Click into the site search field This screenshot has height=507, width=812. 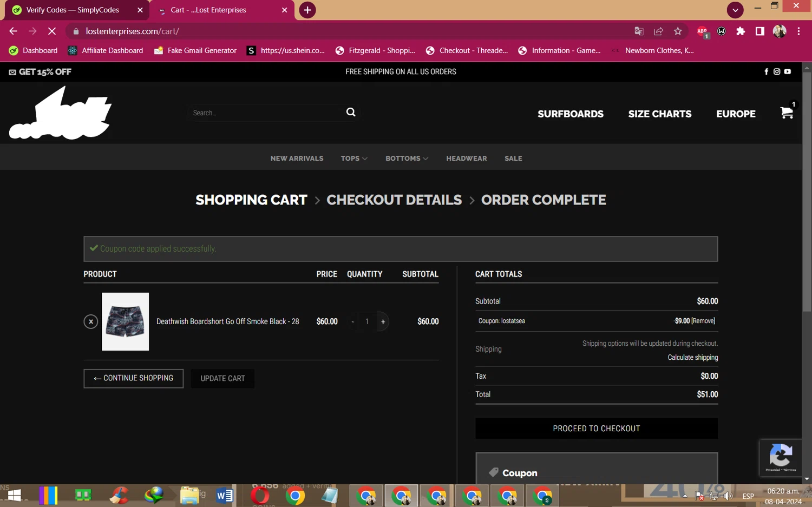265,113
